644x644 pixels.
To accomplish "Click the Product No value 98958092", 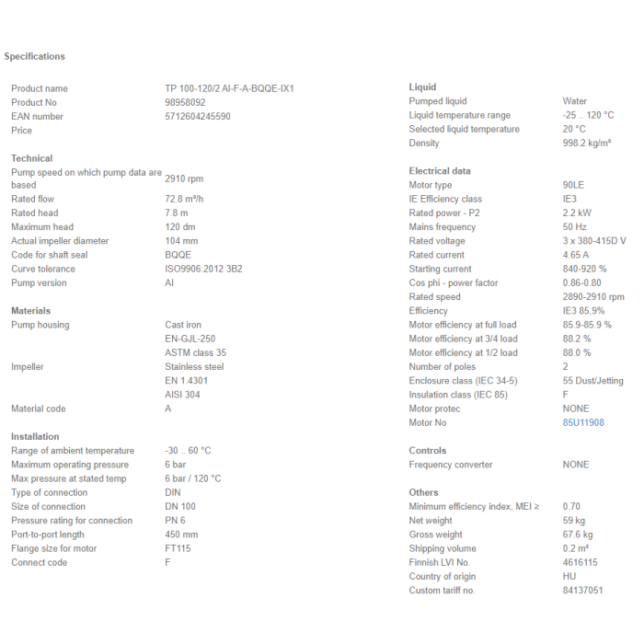I will [185, 102].
